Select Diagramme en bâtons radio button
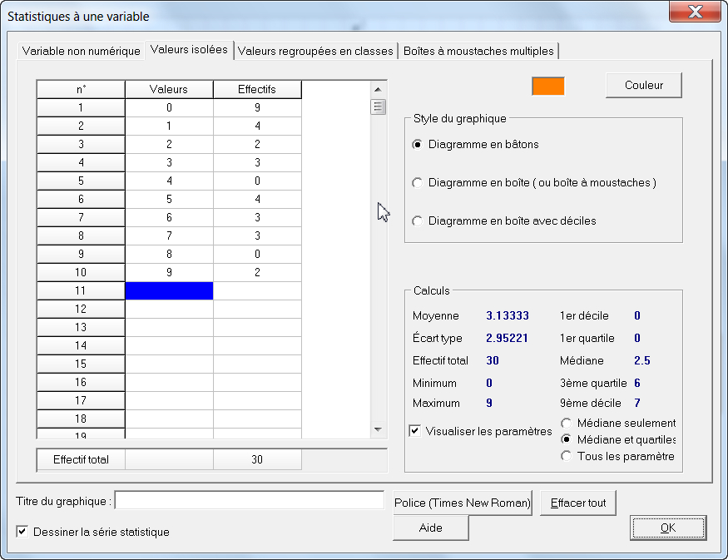The image size is (728, 560). pyautogui.click(x=418, y=144)
